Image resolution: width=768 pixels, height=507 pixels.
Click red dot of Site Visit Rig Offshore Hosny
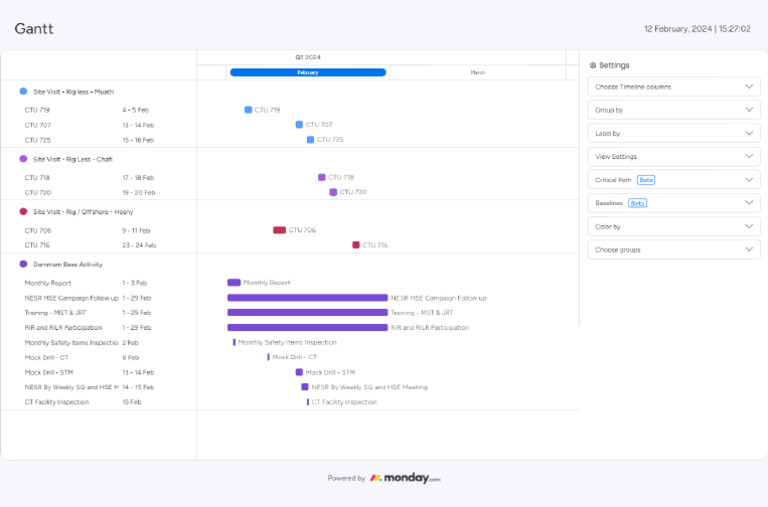[23, 212]
